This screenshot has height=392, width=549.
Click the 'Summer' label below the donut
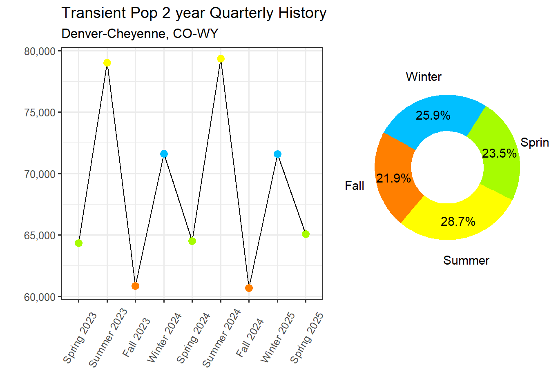coord(466,261)
